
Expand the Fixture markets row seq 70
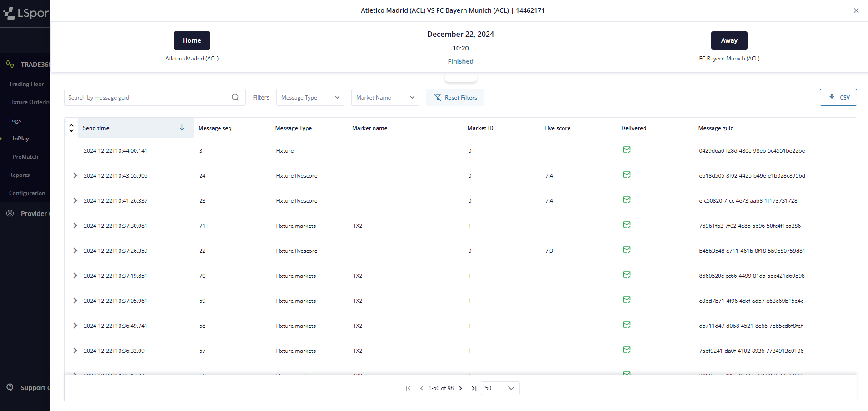coord(75,276)
